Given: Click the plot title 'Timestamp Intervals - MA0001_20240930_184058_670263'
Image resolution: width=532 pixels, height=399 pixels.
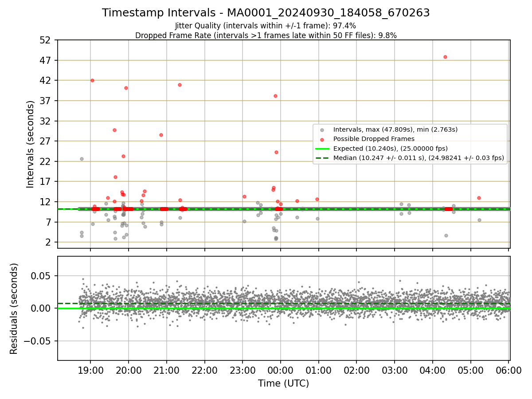Looking at the screenshot, I should tap(266, 13).
